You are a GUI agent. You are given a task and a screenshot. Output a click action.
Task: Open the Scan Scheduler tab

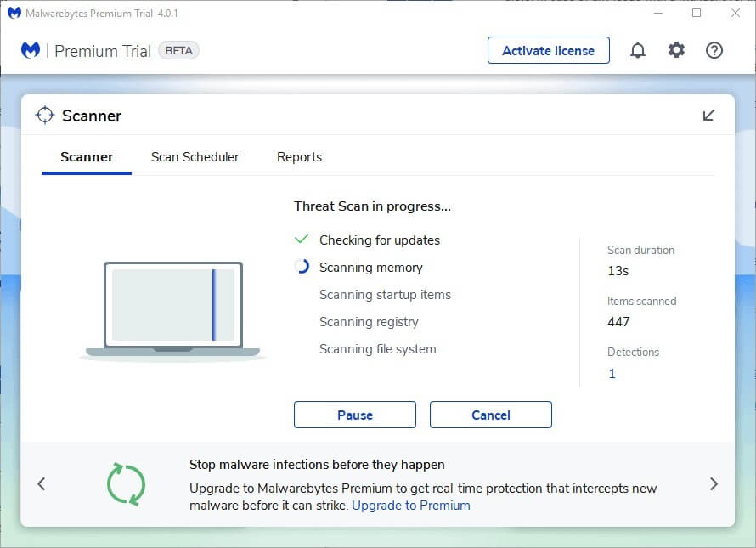(x=195, y=157)
